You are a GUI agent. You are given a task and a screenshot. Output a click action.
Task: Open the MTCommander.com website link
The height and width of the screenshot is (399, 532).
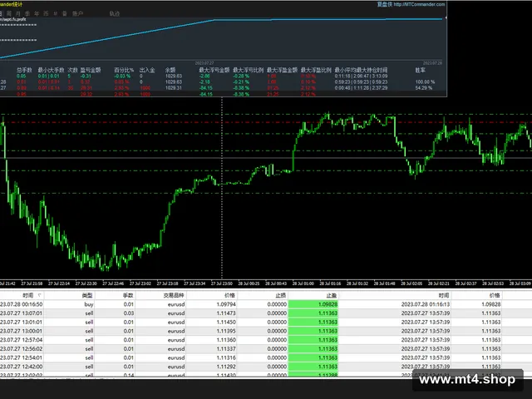point(419,4)
